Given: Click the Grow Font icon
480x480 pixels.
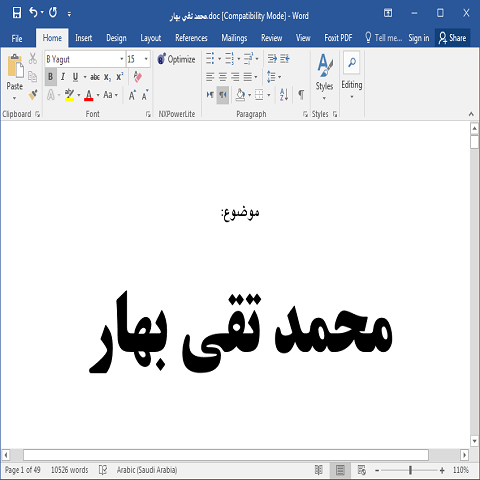Looking at the screenshot, I should click(x=132, y=95).
